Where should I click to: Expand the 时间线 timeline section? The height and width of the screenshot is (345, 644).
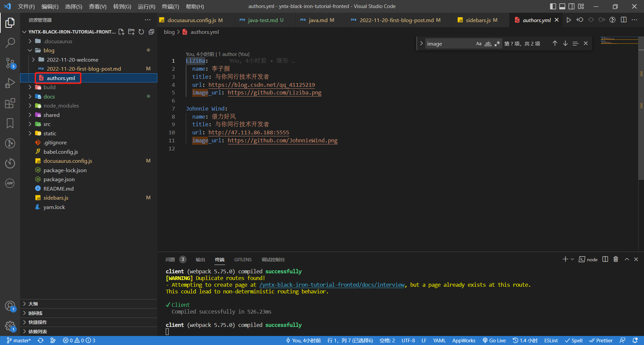pyautogui.click(x=89, y=313)
